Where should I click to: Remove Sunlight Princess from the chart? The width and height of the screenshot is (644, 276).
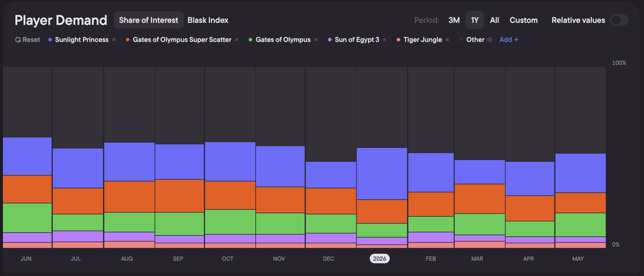pyautogui.click(x=114, y=40)
